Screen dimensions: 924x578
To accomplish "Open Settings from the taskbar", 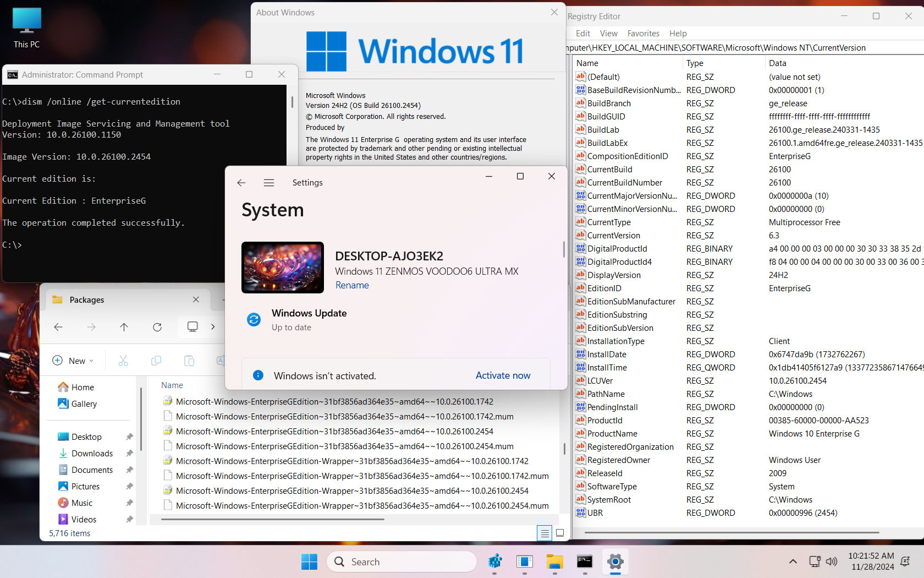I will click(615, 561).
